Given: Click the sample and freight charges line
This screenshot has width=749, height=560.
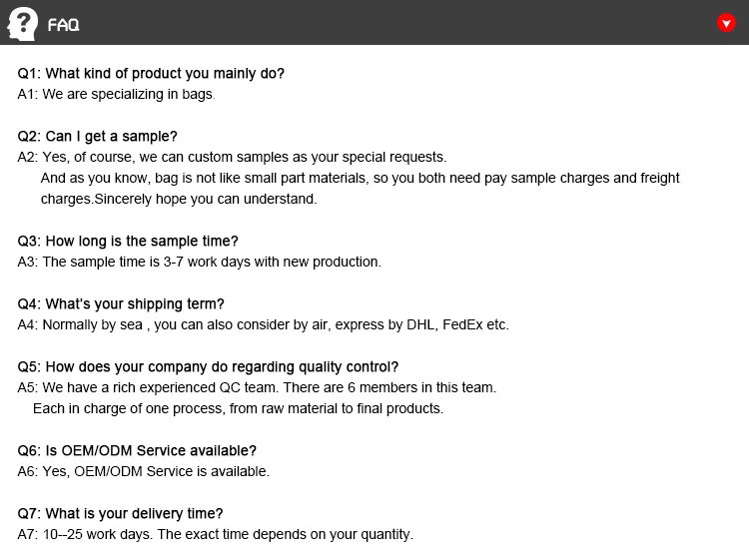Looking at the screenshot, I should tap(360, 178).
